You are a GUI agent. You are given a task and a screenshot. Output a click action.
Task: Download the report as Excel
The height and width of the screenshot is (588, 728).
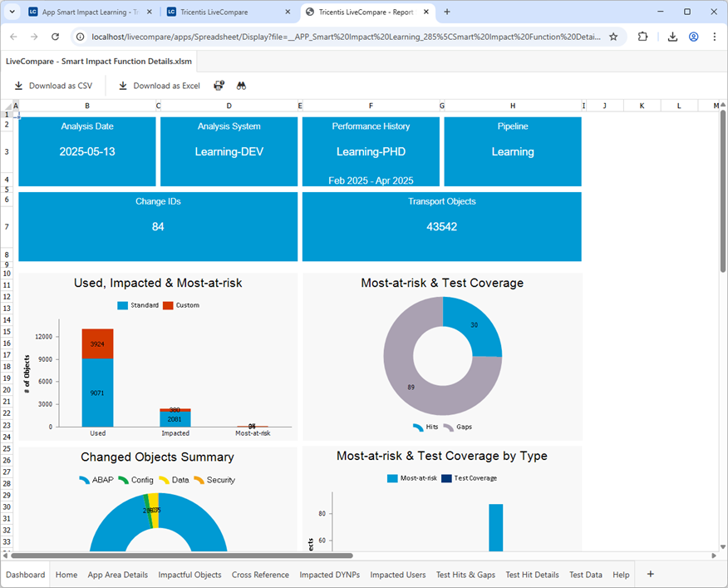click(158, 86)
